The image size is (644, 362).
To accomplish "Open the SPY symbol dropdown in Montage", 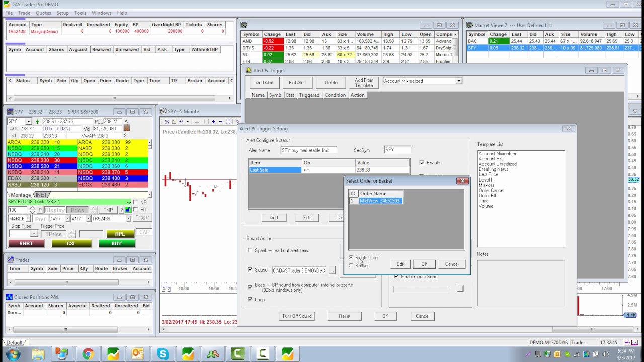I will pos(29,121).
